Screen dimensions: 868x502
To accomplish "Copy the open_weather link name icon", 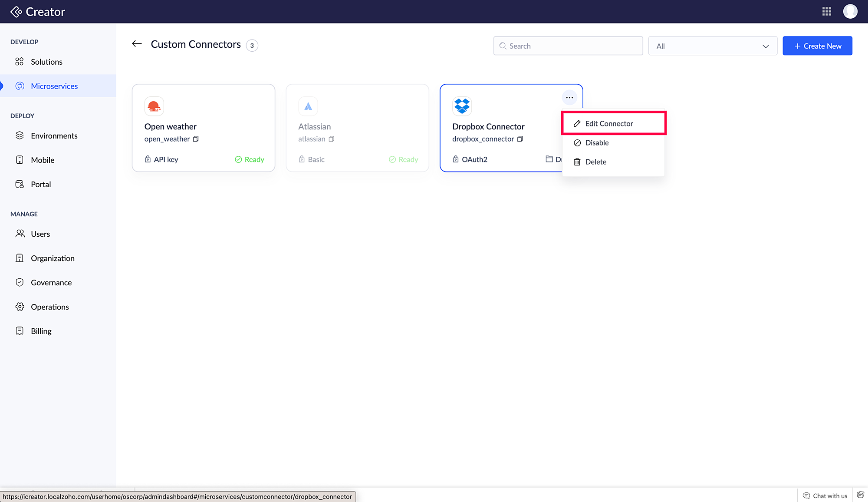I will point(196,139).
